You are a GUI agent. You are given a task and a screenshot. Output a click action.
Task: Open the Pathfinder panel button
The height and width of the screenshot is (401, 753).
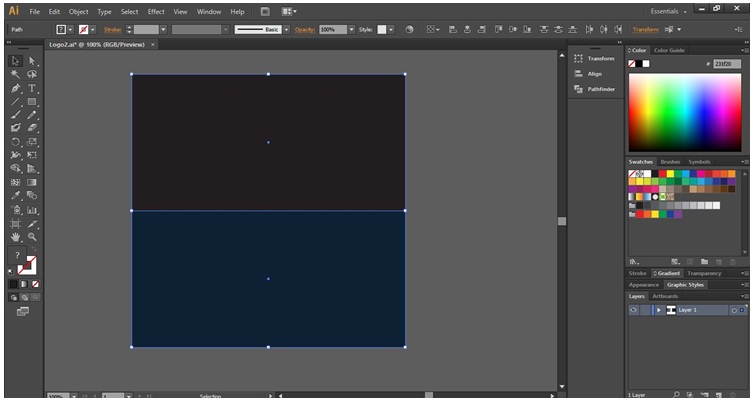(595, 89)
